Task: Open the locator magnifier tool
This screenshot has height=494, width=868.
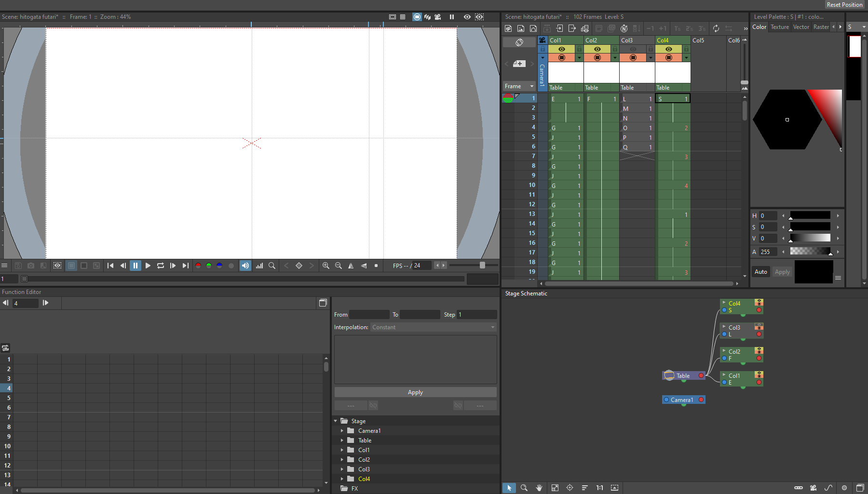Action: (x=272, y=266)
